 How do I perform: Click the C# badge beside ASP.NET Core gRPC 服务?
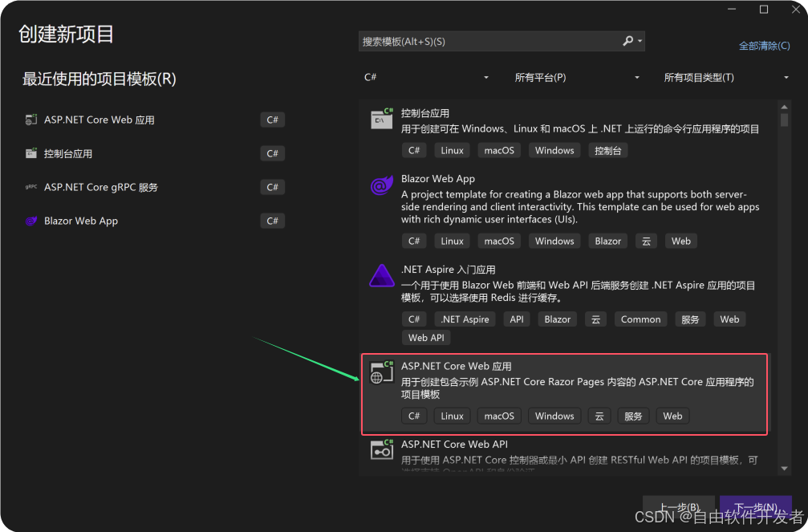tap(273, 187)
